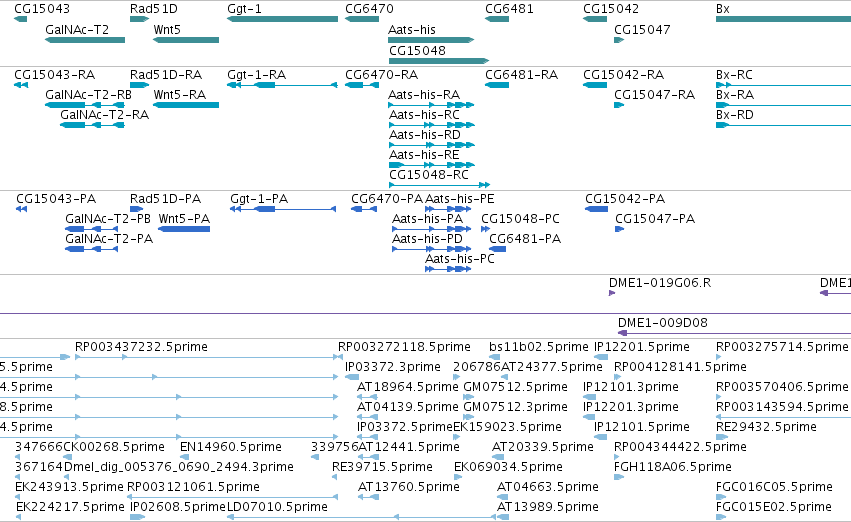The height and width of the screenshot is (522, 851).
Task: Click the Aats-his-PE protein label
Action: [460, 199]
